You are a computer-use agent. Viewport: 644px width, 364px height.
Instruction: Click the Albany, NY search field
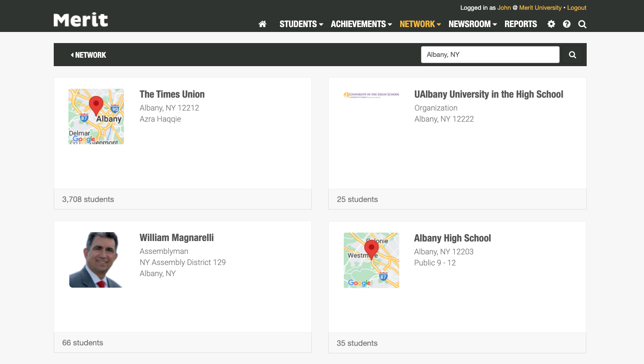click(x=490, y=55)
